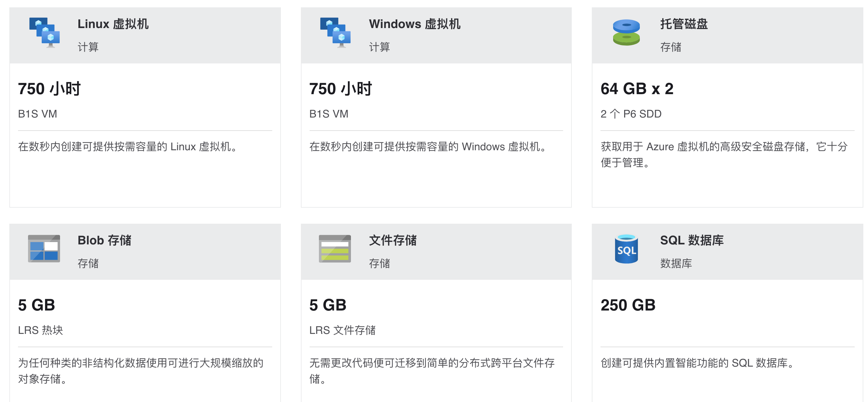Image resolution: width=868 pixels, height=402 pixels.
Task: Open the 文件存储 heading
Action: point(393,240)
